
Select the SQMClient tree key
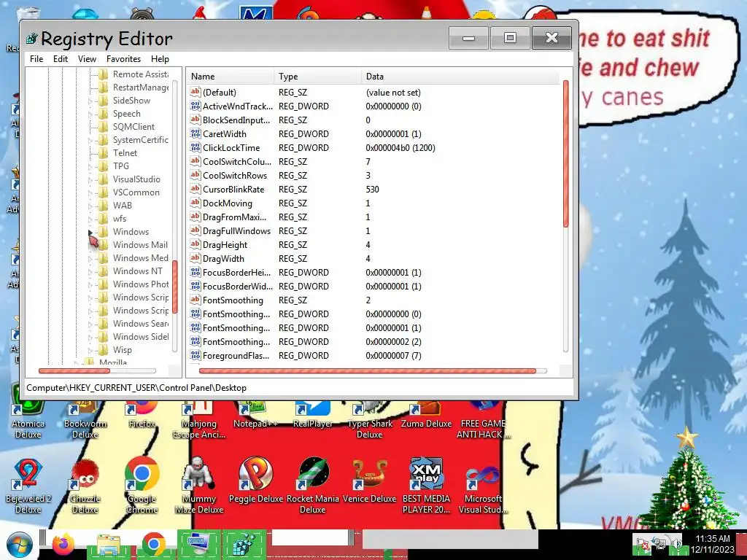point(133,127)
